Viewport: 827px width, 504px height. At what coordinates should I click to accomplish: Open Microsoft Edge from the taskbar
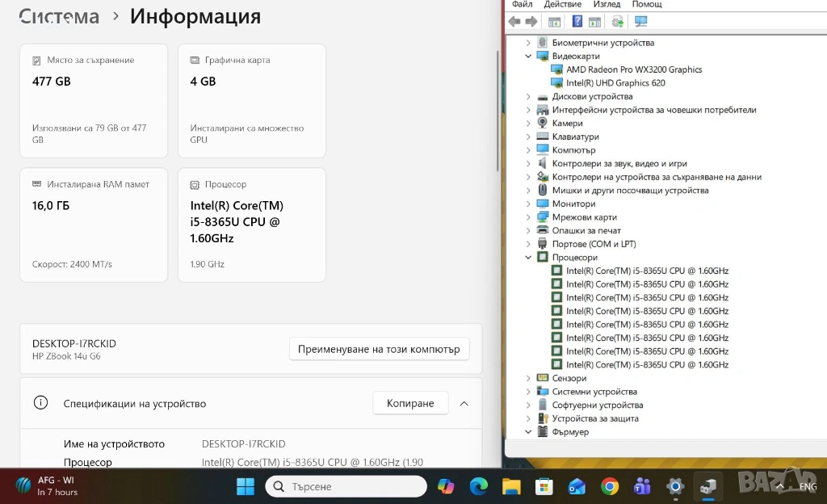pyautogui.click(x=479, y=486)
